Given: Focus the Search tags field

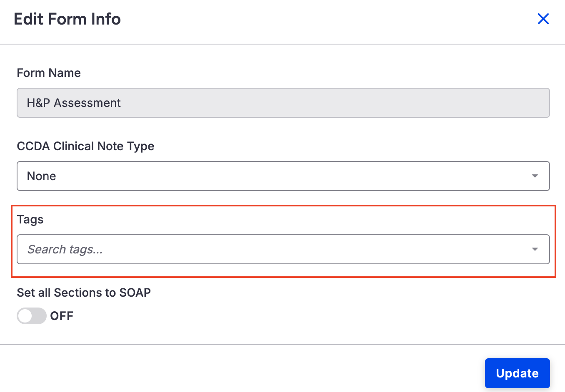Looking at the screenshot, I should (275, 249).
